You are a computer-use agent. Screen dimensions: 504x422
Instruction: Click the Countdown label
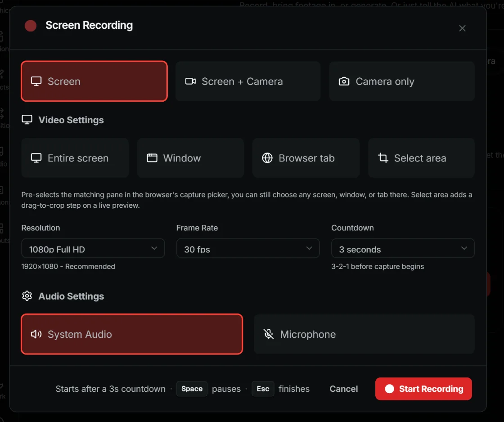353,228
